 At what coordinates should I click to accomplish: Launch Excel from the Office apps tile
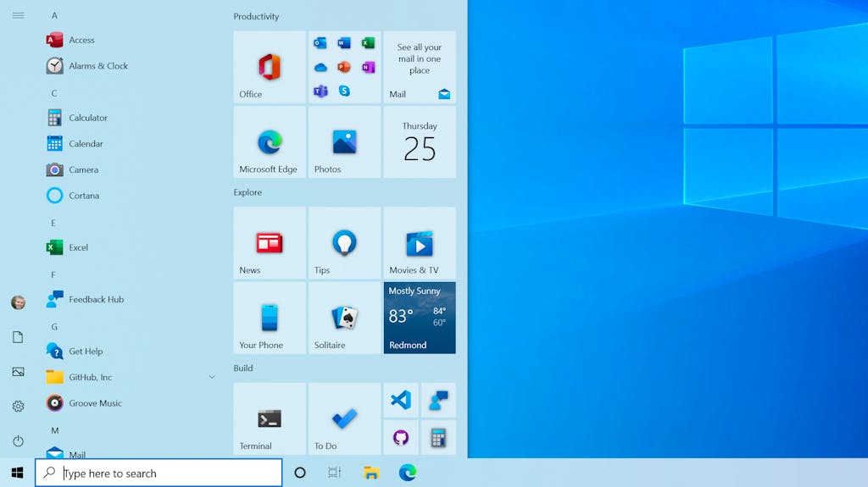point(368,43)
